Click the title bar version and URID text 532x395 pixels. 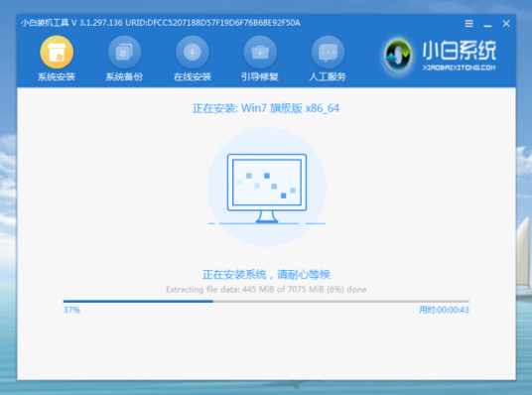(161, 23)
